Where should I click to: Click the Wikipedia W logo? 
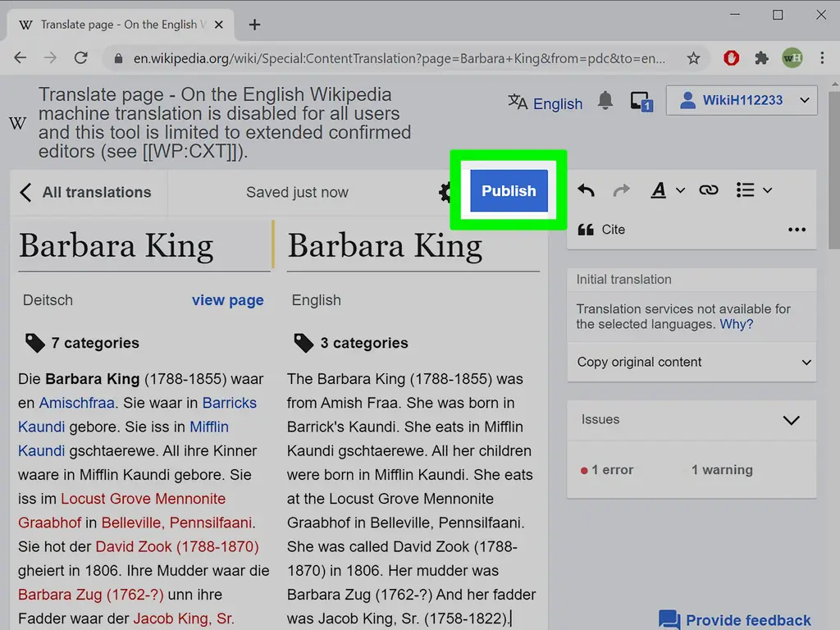[x=18, y=123]
